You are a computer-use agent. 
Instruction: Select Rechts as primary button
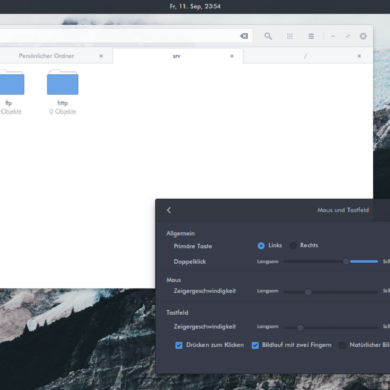(293, 246)
